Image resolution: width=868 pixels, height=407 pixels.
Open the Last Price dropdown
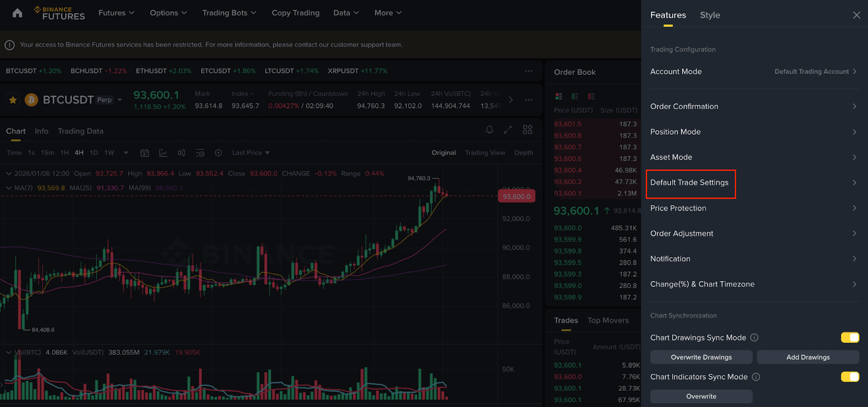click(x=251, y=153)
